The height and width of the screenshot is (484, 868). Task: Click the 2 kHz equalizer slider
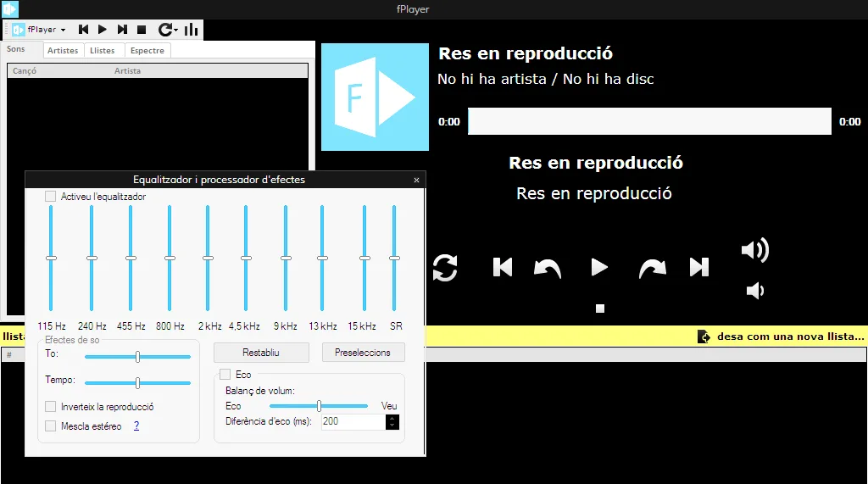pos(209,258)
